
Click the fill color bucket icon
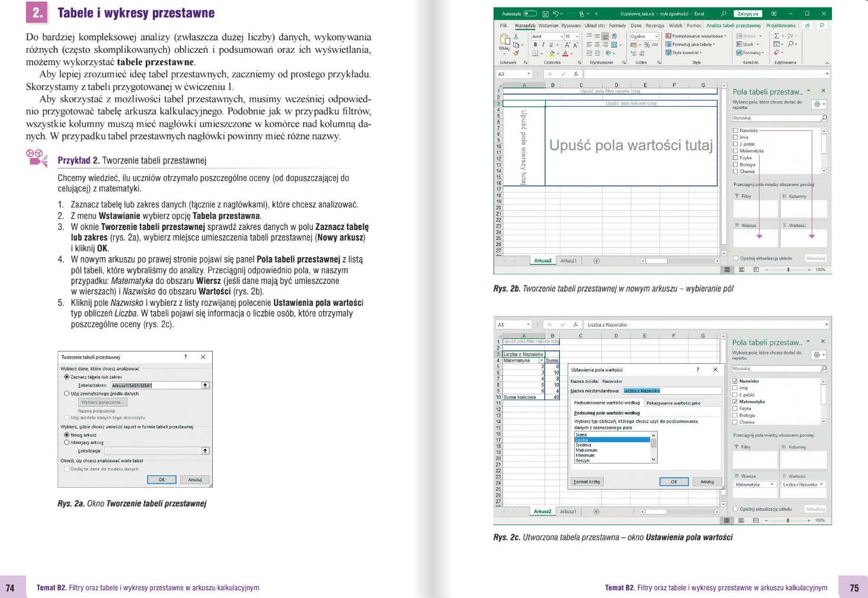pos(552,53)
